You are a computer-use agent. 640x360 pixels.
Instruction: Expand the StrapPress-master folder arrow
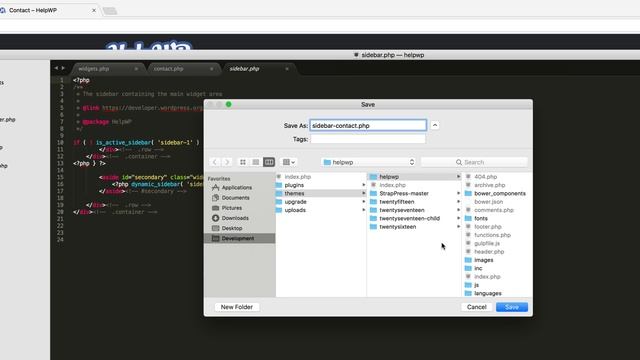(458, 193)
